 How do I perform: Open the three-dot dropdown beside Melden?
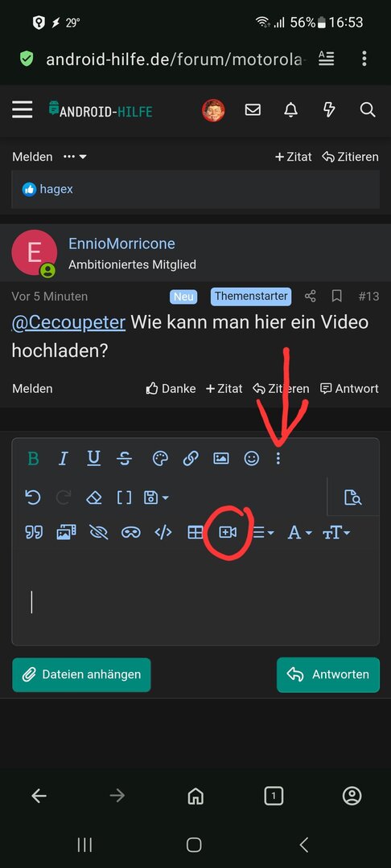coord(75,157)
